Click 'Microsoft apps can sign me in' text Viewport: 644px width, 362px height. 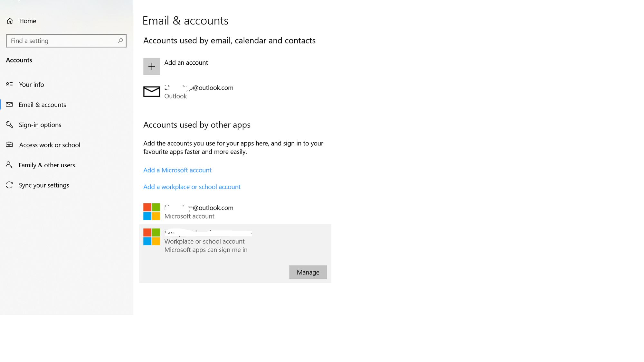pyautogui.click(x=206, y=250)
